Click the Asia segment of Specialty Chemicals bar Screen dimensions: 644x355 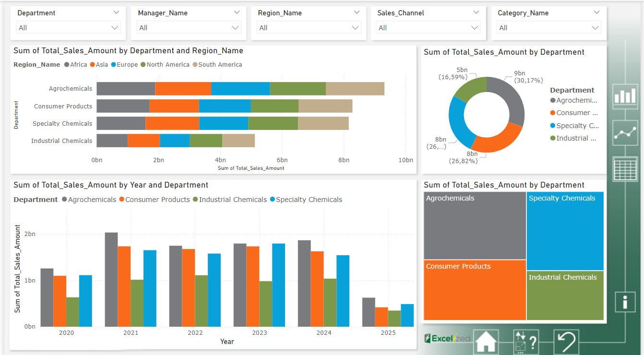coord(172,123)
